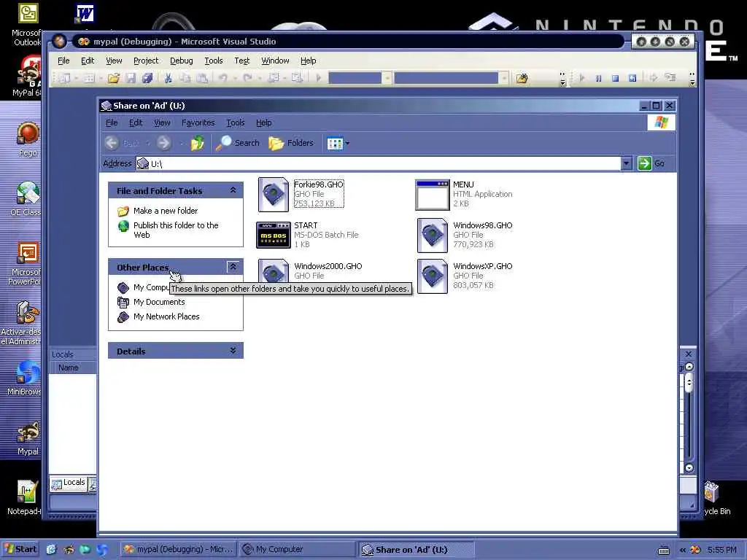Open Explorer's Tools menu
This screenshot has height=560, width=747.
(x=236, y=122)
